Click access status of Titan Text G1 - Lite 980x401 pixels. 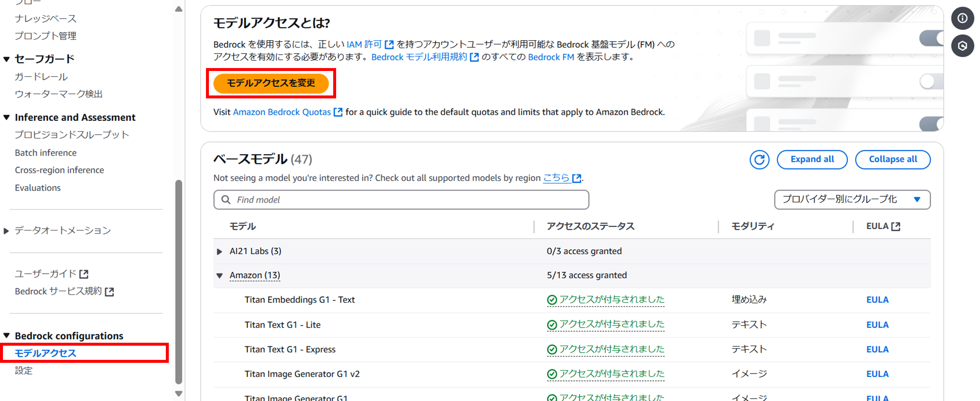[x=606, y=325]
